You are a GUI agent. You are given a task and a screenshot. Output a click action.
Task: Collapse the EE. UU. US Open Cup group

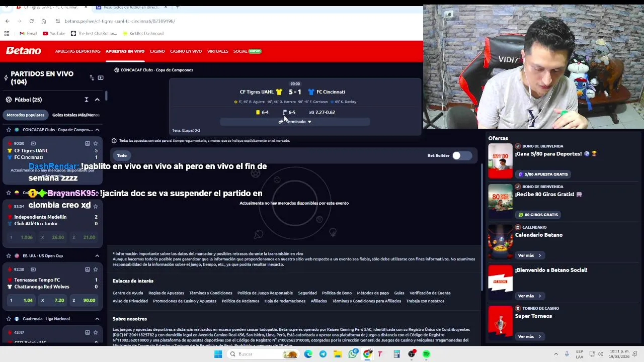(97, 255)
